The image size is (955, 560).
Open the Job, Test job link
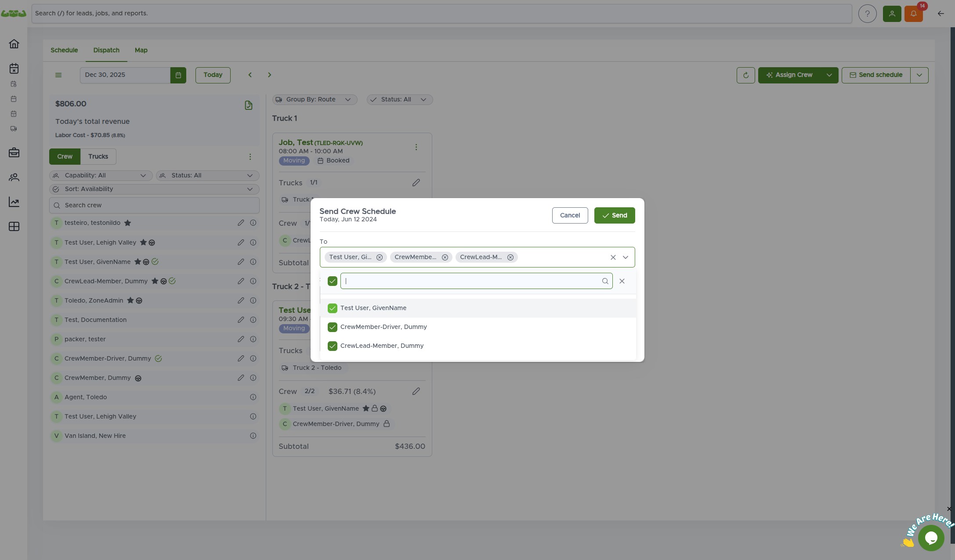click(320, 143)
